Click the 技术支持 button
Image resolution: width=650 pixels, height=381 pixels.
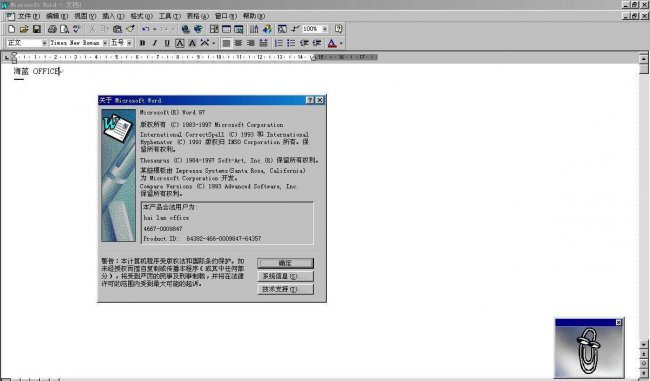click(285, 289)
